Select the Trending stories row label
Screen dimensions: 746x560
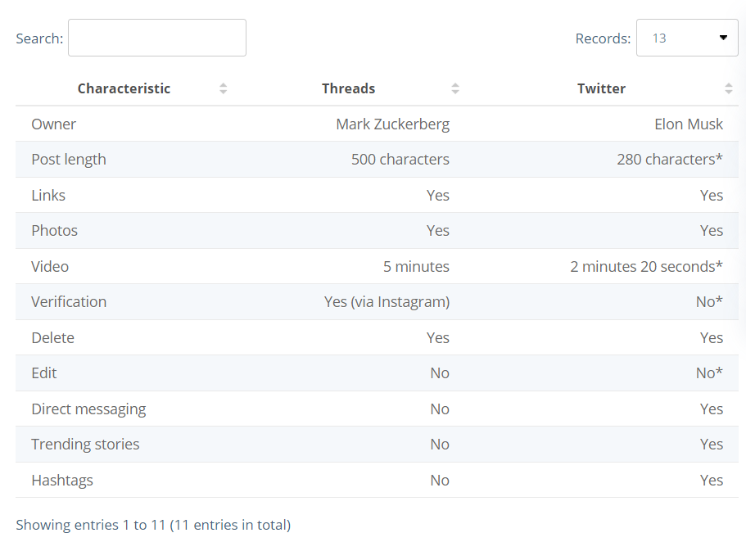pyautogui.click(x=85, y=445)
